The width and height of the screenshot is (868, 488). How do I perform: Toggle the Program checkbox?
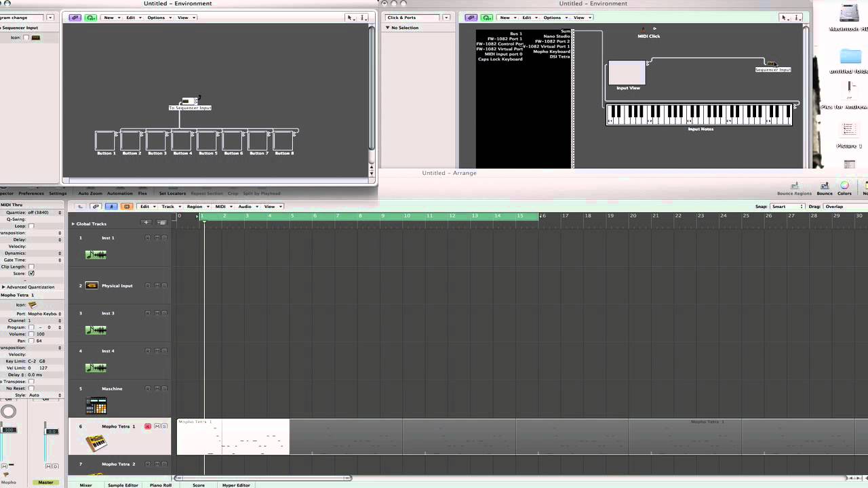31,327
